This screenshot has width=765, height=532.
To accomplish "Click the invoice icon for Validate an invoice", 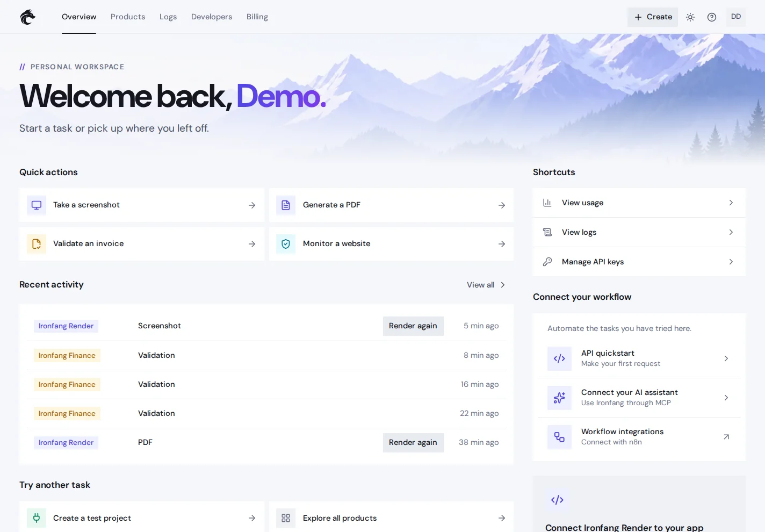I will pyautogui.click(x=37, y=244).
